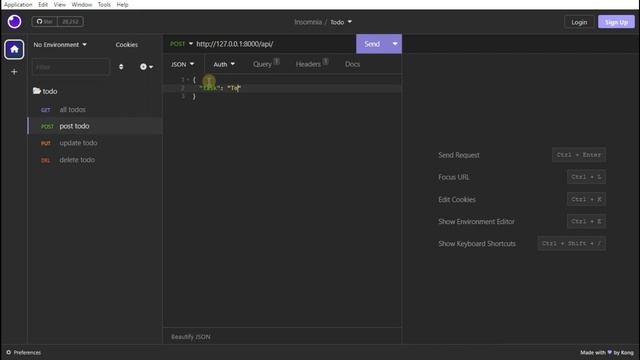Screen dimensions: 640x360
Task: Select the GET all todos request
Action: 95,109
